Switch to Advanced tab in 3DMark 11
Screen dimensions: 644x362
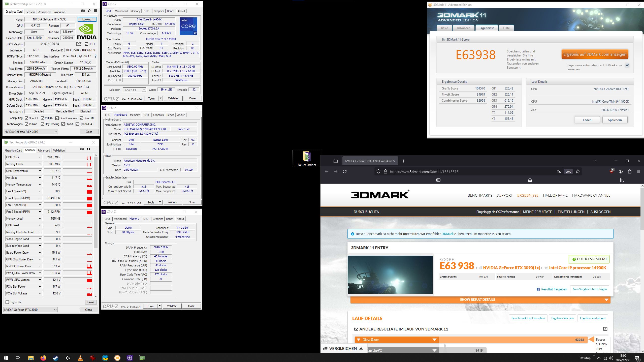463,28
